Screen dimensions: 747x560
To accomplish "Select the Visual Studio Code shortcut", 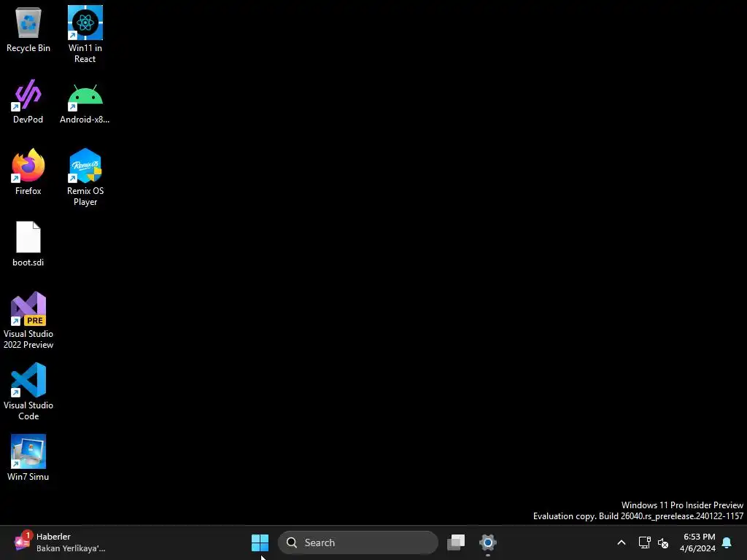I will (28, 392).
